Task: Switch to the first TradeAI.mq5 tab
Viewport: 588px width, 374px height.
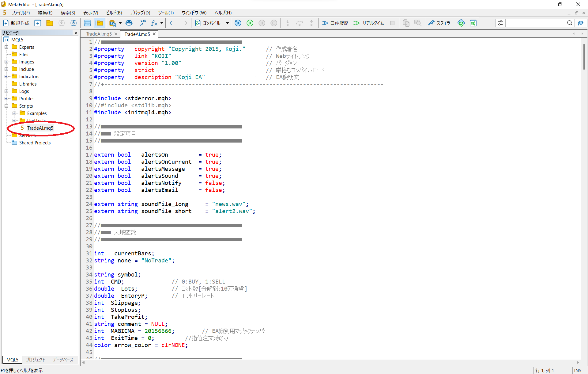Action: coord(99,34)
